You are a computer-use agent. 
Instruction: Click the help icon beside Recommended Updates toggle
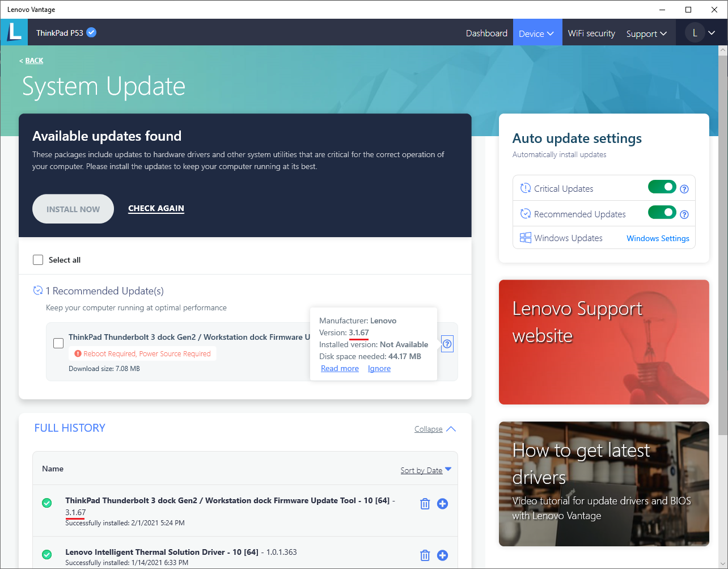(684, 214)
